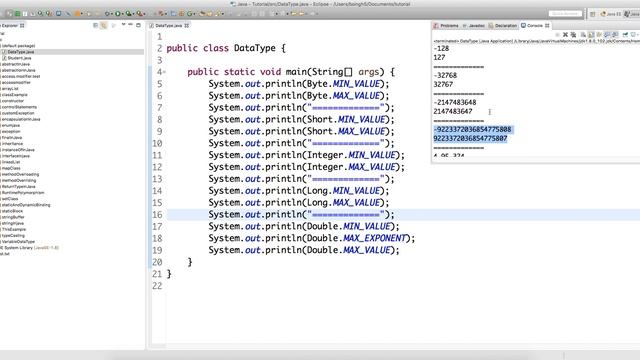This screenshot has height=360, width=640.
Task: Select the (default package) tree node
Action: click(x=18, y=46)
